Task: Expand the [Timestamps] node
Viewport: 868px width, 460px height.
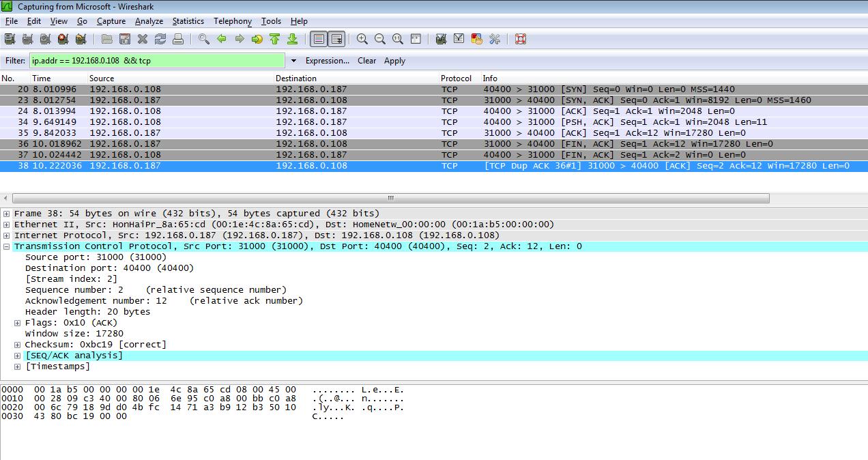Action: [18, 366]
